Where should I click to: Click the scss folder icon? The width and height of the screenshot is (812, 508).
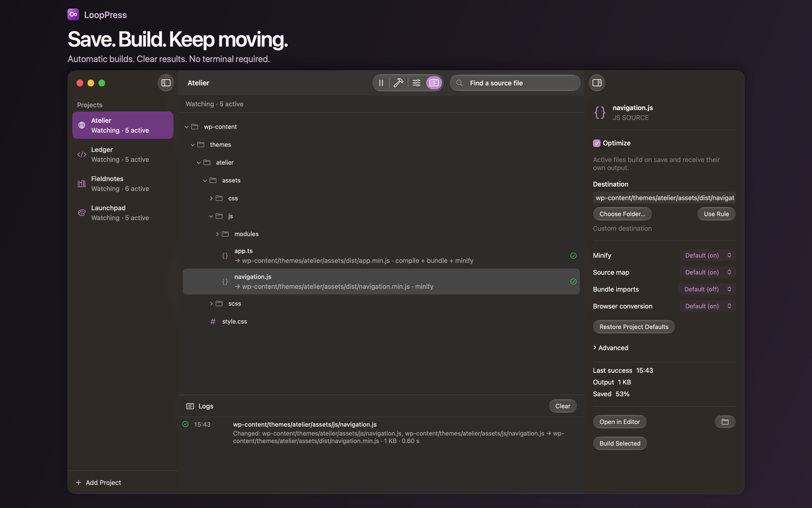pos(219,303)
